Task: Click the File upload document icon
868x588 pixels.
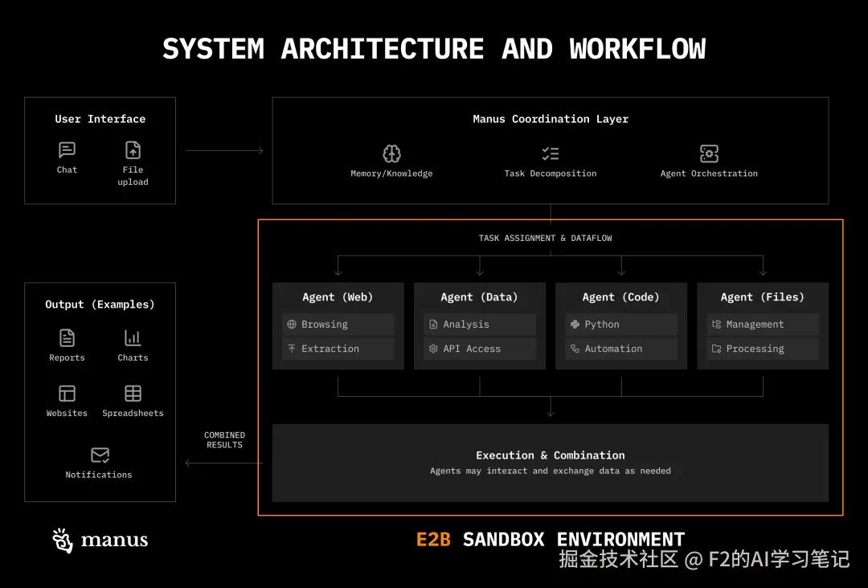Action: point(133,150)
